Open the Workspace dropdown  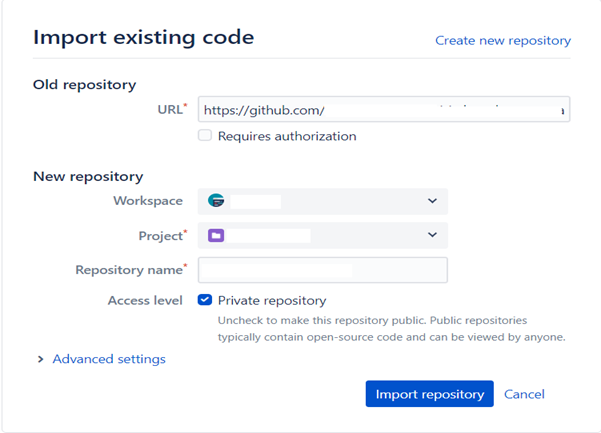[323, 201]
